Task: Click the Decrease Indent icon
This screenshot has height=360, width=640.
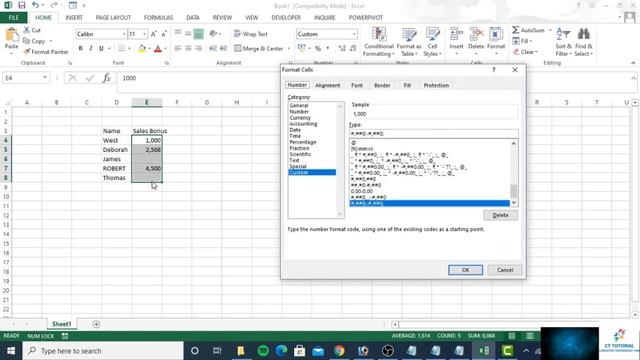Action: (x=213, y=48)
